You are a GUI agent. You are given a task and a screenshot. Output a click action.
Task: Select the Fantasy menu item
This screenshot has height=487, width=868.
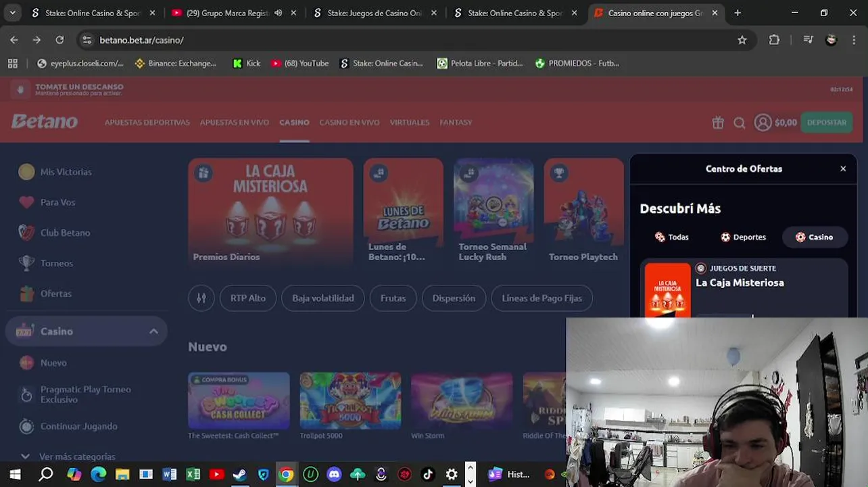(456, 122)
